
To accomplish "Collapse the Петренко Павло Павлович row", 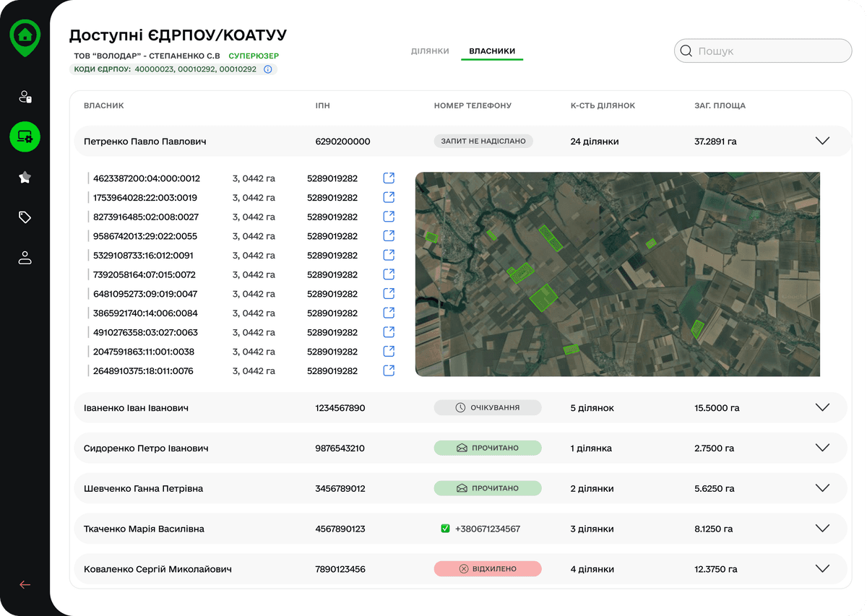I will 821,142.
